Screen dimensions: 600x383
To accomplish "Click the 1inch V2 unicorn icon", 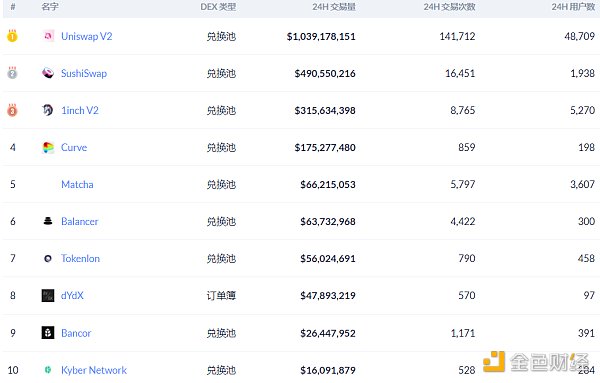I will click(x=48, y=110).
